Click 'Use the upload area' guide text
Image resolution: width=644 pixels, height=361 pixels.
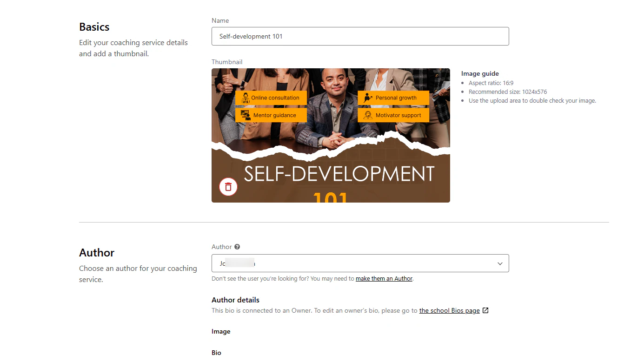pyautogui.click(x=532, y=100)
